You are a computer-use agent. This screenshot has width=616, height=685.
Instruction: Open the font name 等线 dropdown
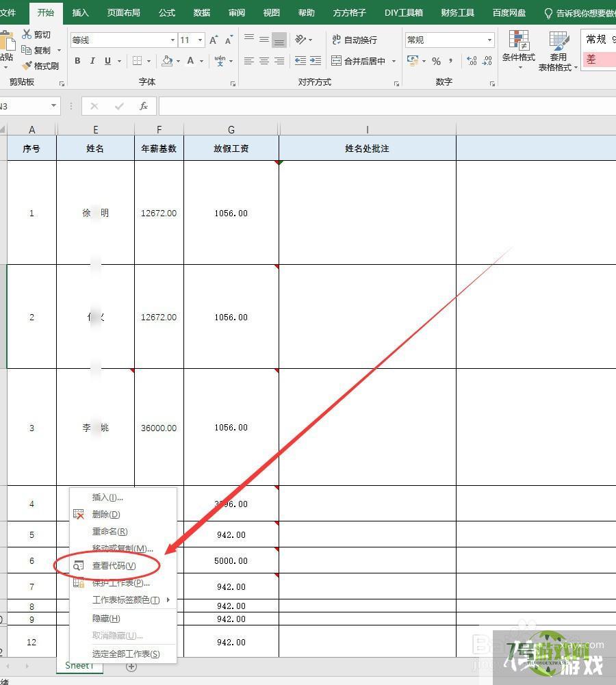point(173,40)
